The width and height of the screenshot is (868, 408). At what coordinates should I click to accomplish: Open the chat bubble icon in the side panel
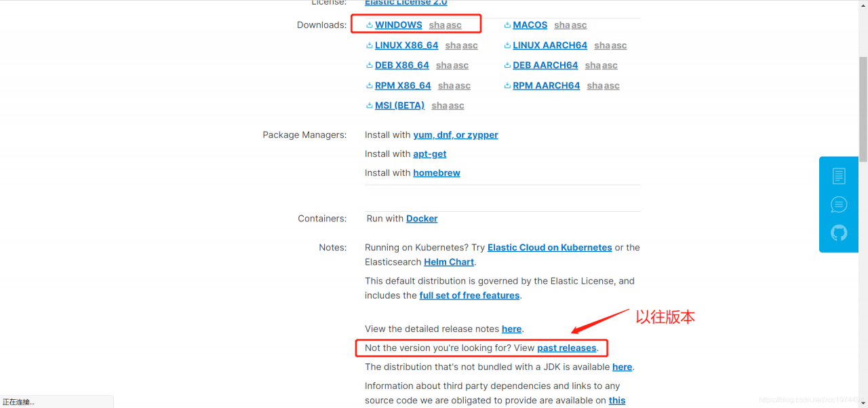839,204
